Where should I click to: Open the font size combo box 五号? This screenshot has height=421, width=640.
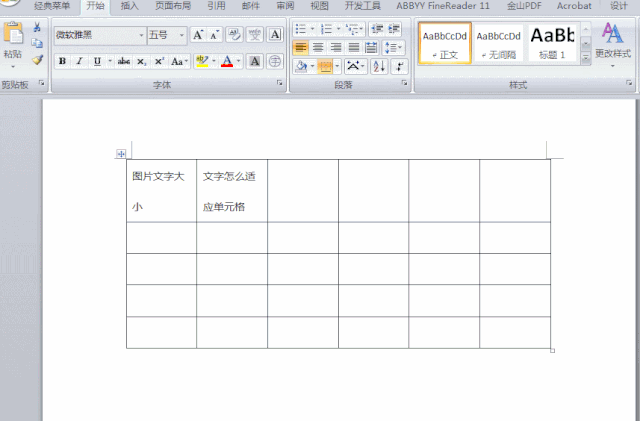click(x=167, y=35)
